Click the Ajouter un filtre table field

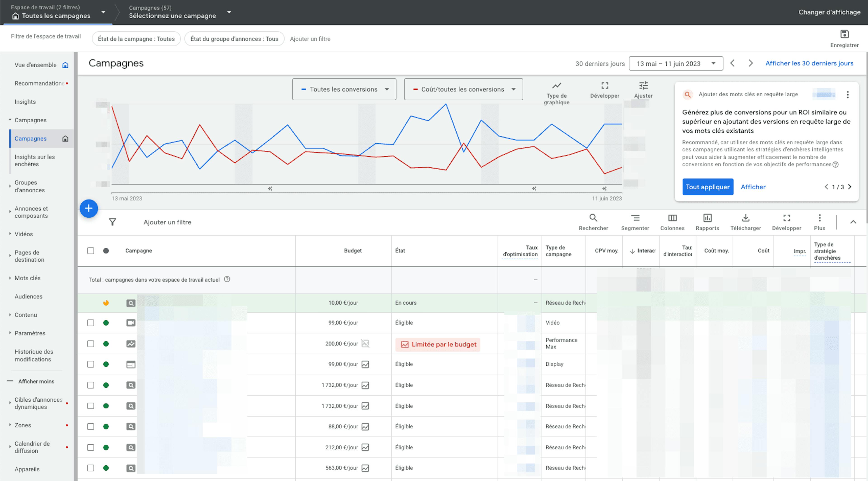pyautogui.click(x=167, y=222)
